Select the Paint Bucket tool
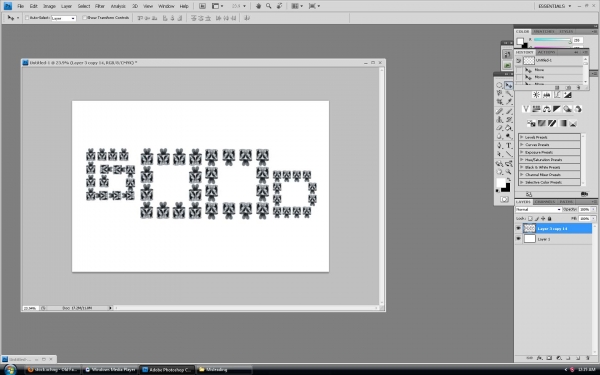The height and width of the screenshot is (375, 600). click(x=509, y=128)
